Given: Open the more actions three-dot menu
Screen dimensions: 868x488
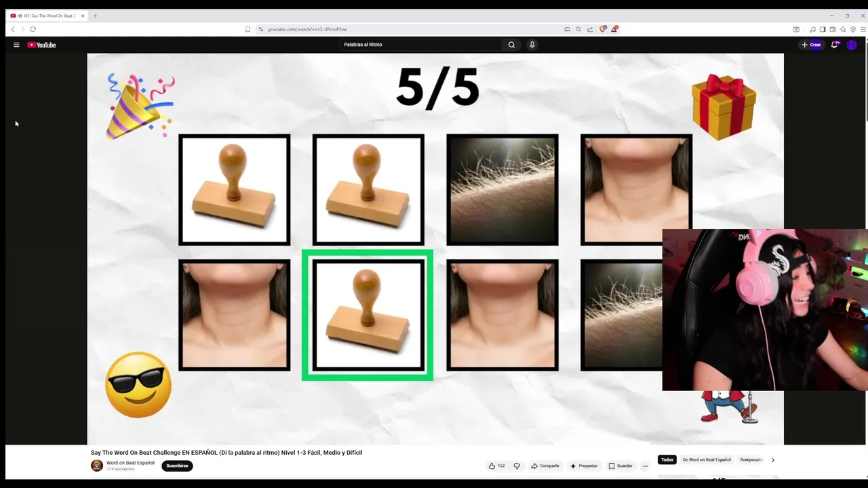Looking at the screenshot, I should tap(645, 466).
